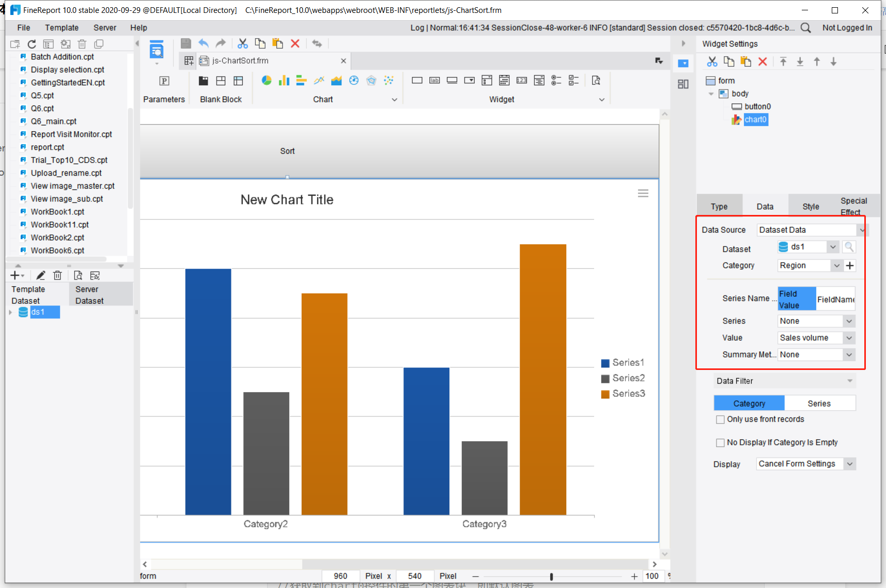Select Server Dataset tab
Viewport: 886px width, 588px height.
click(x=101, y=295)
